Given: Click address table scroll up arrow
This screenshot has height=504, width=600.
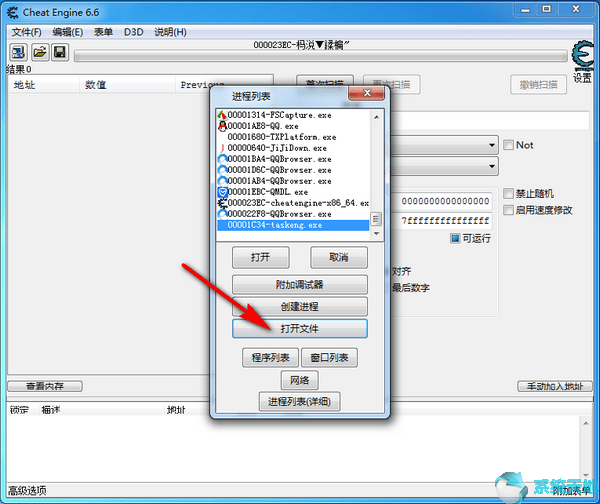Looking at the screenshot, I should (x=586, y=423).
